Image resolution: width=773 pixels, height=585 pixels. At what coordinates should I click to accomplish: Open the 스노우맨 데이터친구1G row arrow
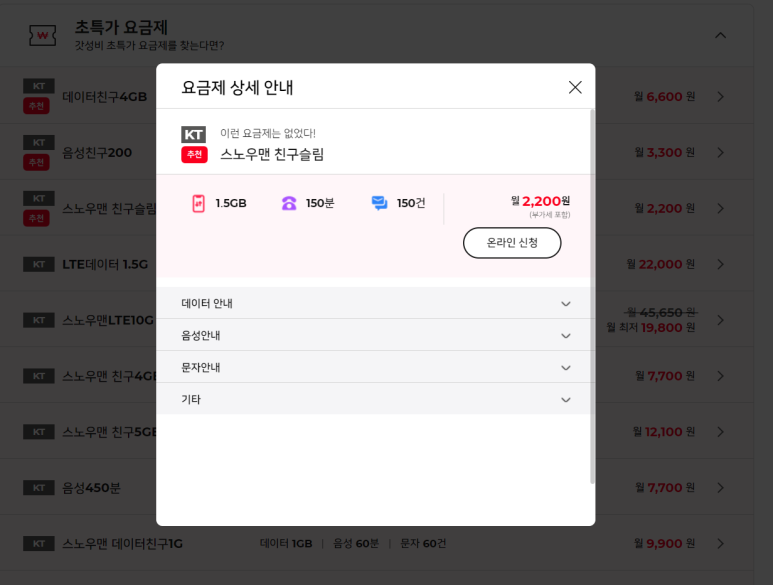720,544
